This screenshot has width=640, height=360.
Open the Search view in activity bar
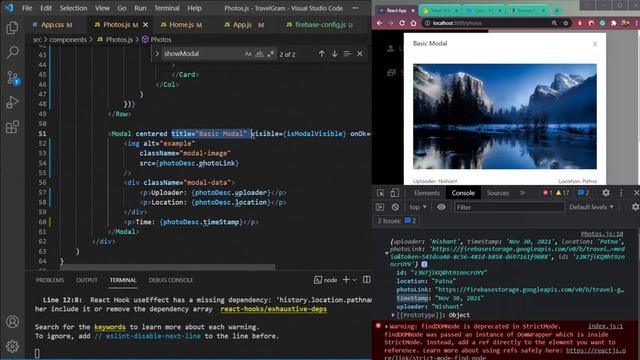point(12,52)
